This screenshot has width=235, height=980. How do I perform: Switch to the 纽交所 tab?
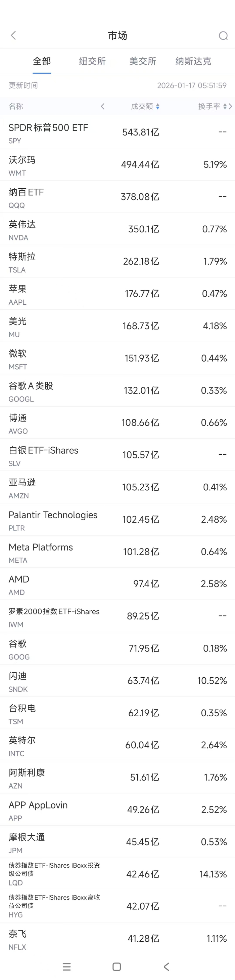point(92,61)
